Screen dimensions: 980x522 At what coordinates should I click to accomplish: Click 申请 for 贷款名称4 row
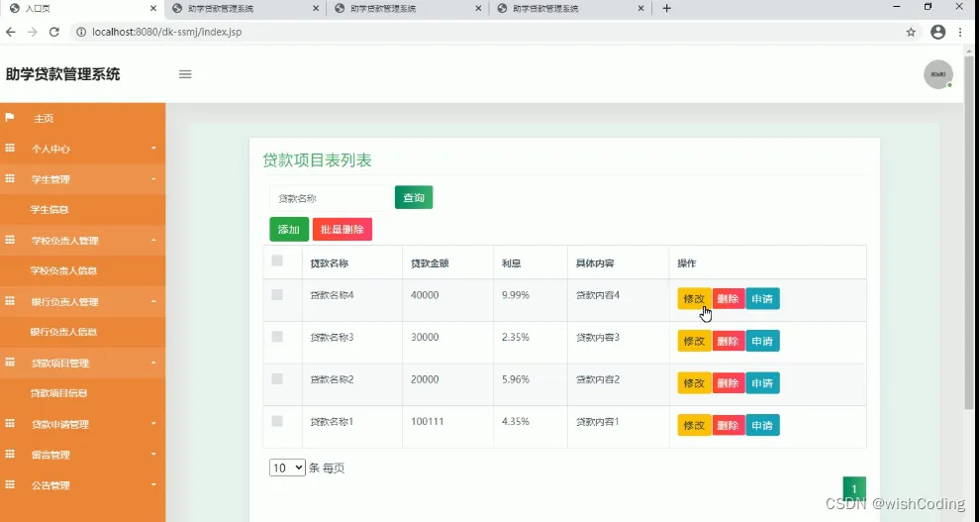coord(762,299)
